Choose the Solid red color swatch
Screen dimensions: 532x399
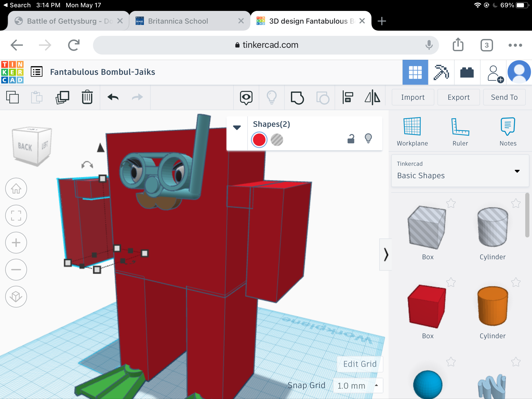[x=259, y=140]
